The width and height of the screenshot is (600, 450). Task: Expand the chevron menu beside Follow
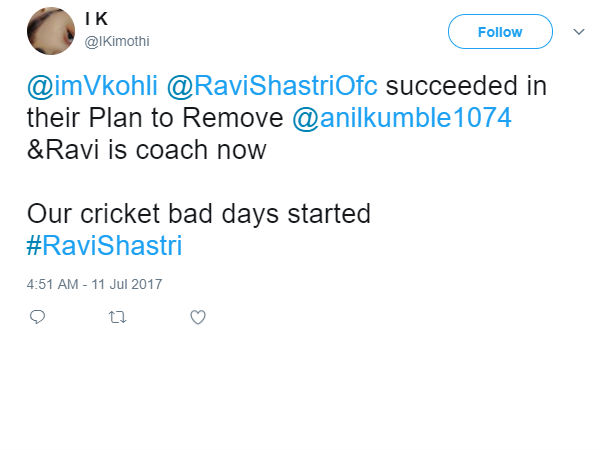pos(577,32)
